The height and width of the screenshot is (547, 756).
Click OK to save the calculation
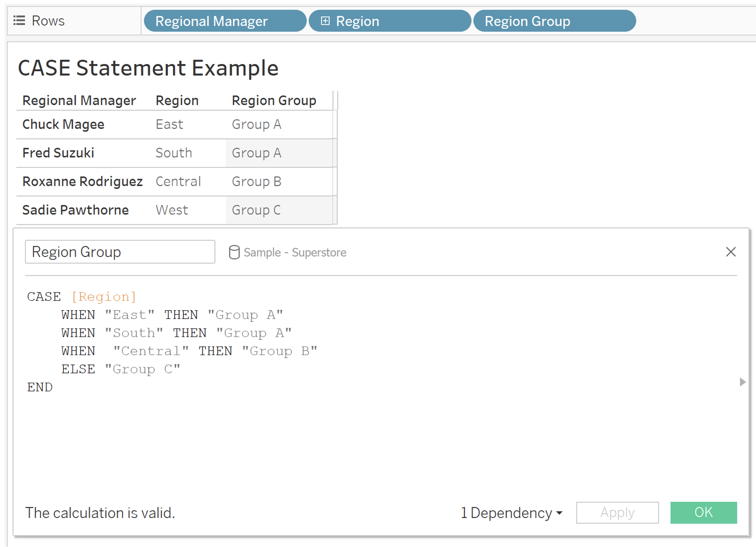pyautogui.click(x=703, y=513)
